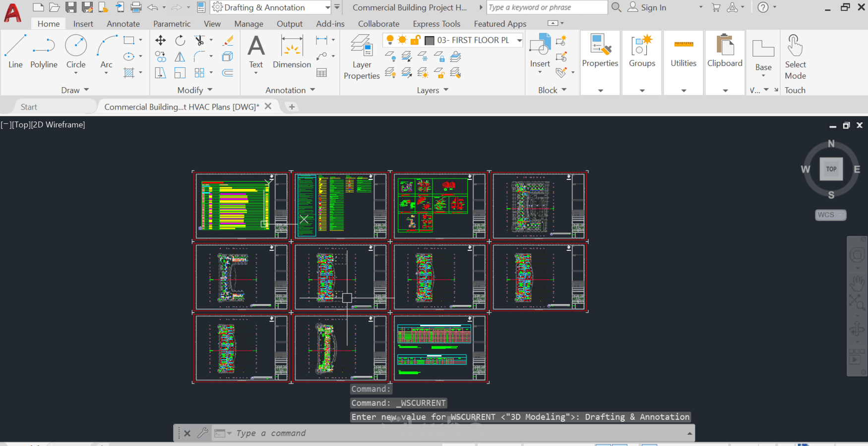Expand the layer list dropdown arrow

click(519, 40)
